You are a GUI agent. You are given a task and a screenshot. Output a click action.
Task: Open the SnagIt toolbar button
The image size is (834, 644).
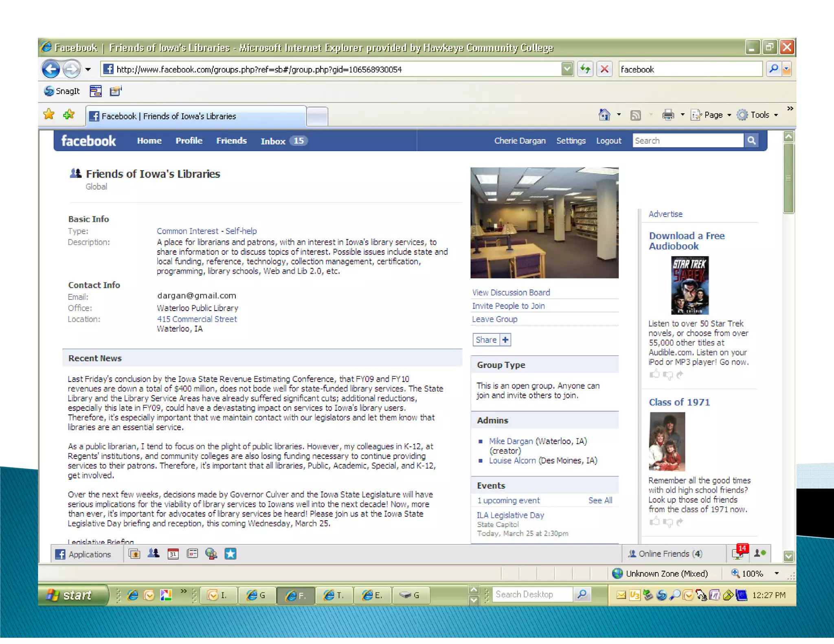[62, 91]
